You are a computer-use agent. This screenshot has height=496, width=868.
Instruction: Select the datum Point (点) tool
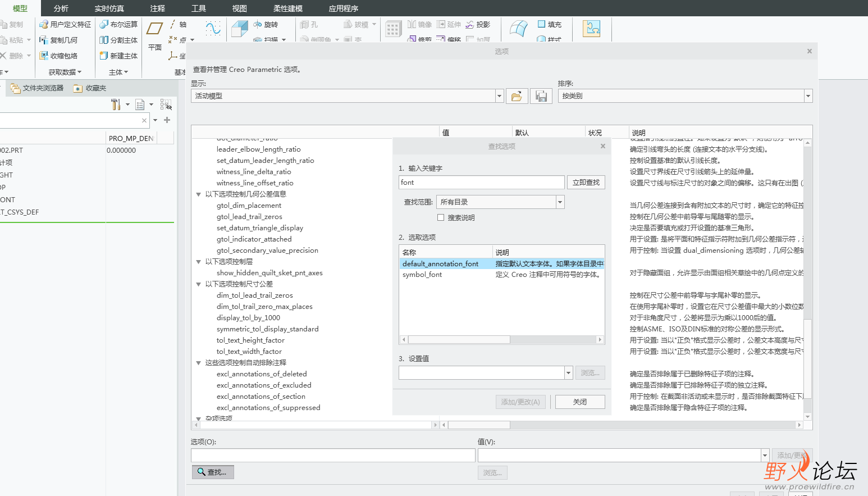click(x=177, y=40)
